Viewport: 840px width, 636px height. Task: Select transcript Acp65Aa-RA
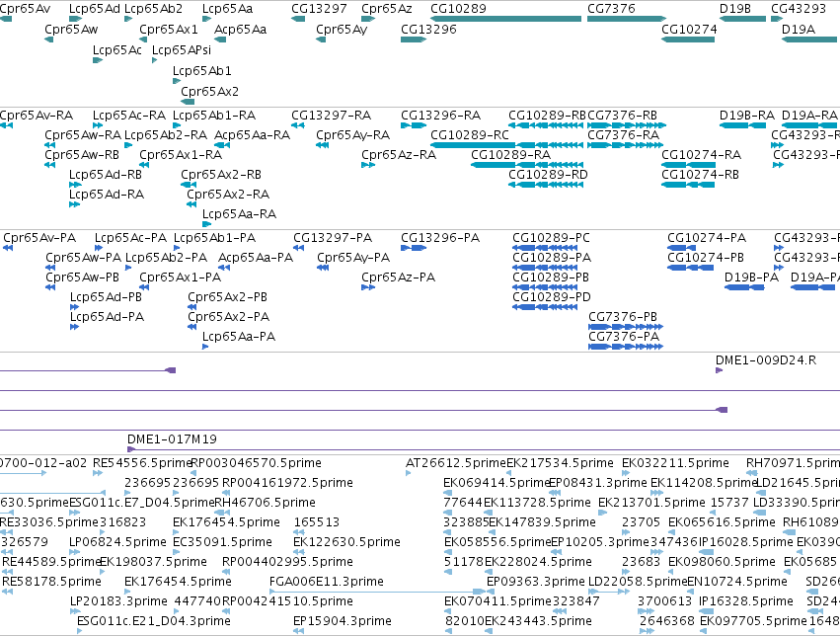(x=252, y=135)
